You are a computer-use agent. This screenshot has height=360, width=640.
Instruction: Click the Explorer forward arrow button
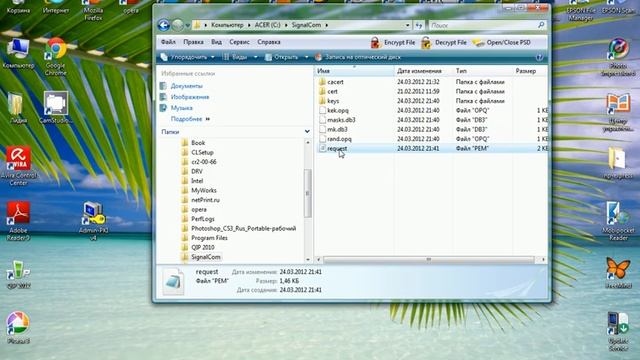(178, 25)
